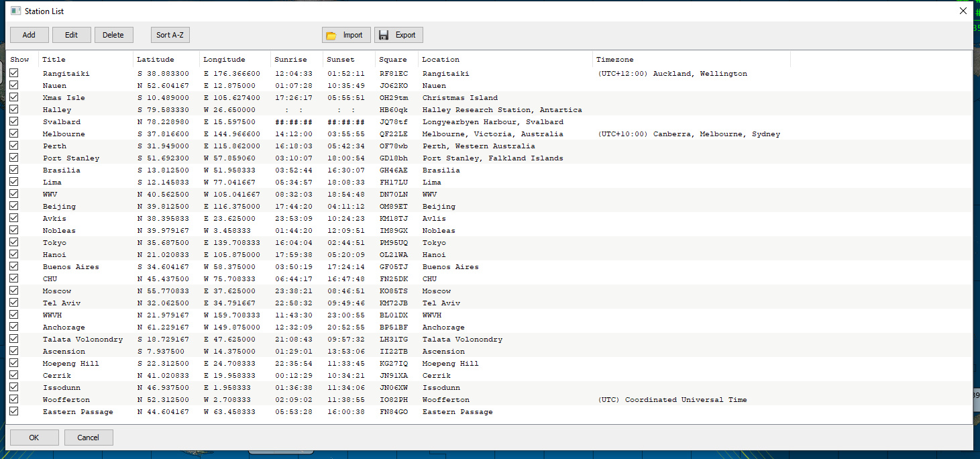Sort by the Latitude column header
980x459 pixels.
click(166, 59)
